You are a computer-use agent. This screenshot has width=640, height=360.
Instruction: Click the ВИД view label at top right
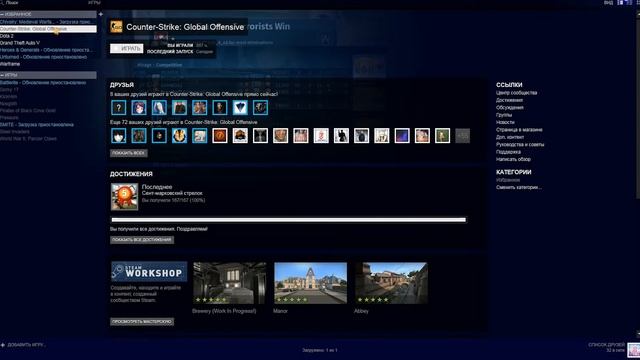[x=608, y=2]
